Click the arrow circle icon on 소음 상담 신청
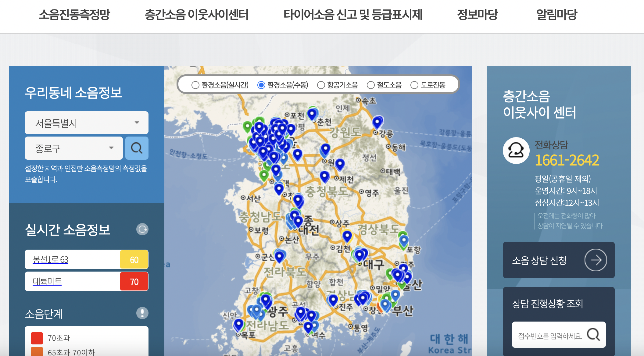Image resolution: width=644 pixels, height=356 pixels. (x=595, y=260)
